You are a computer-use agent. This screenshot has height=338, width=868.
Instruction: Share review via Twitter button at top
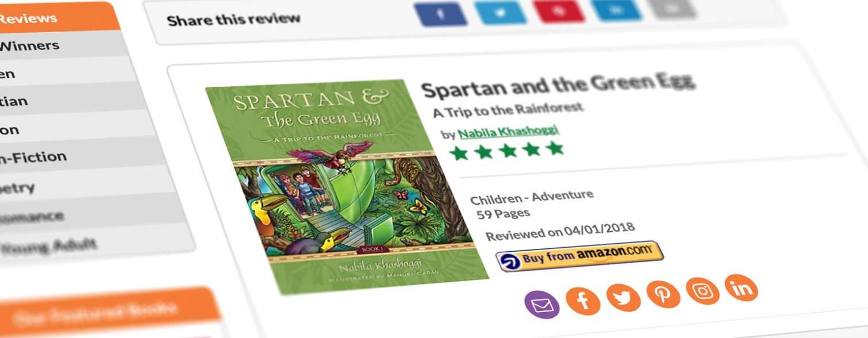click(x=500, y=12)
